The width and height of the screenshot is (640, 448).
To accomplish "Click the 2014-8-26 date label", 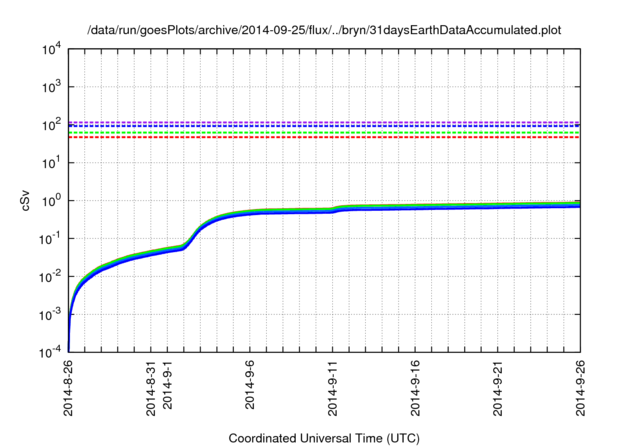I will (68, 388).
